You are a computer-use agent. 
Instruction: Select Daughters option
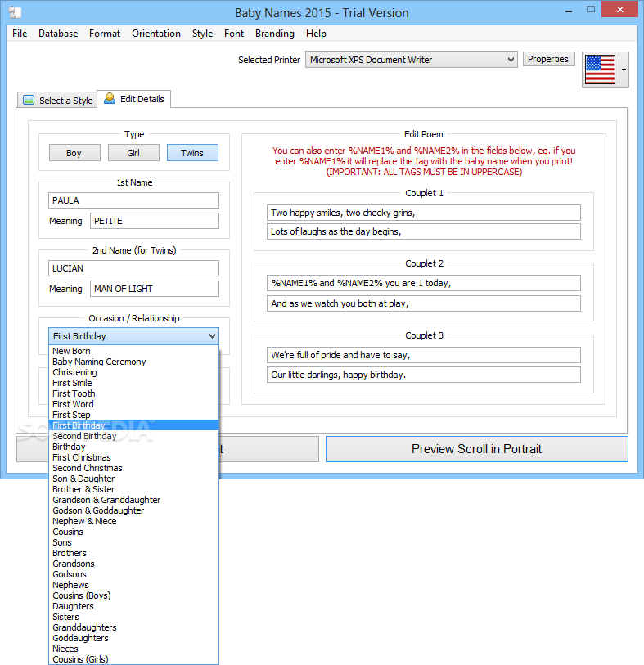point(133,606)
